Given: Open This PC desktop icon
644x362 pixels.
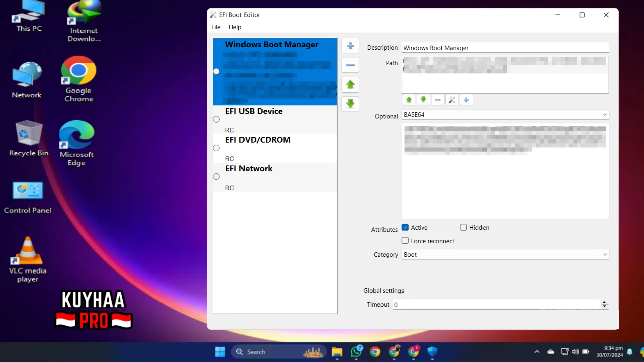Looking at the screenshot, I should pyautogui.click(x=29, y=17).
